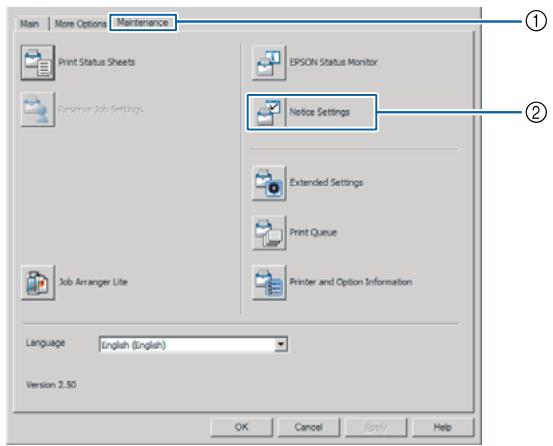Click the Printer and Option Information label
The image size is (553, 446).
pos(351,282)
